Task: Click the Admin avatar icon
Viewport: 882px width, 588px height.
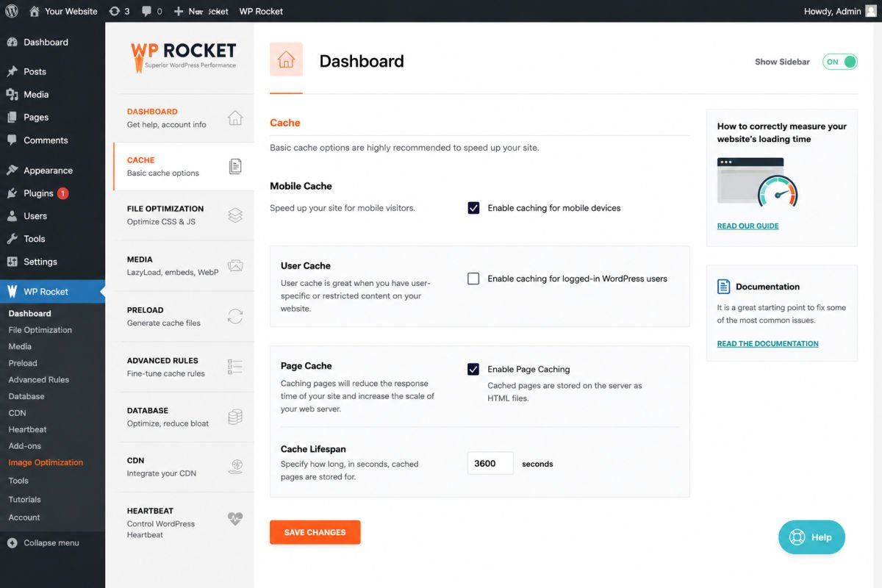Action: [871, 11]
